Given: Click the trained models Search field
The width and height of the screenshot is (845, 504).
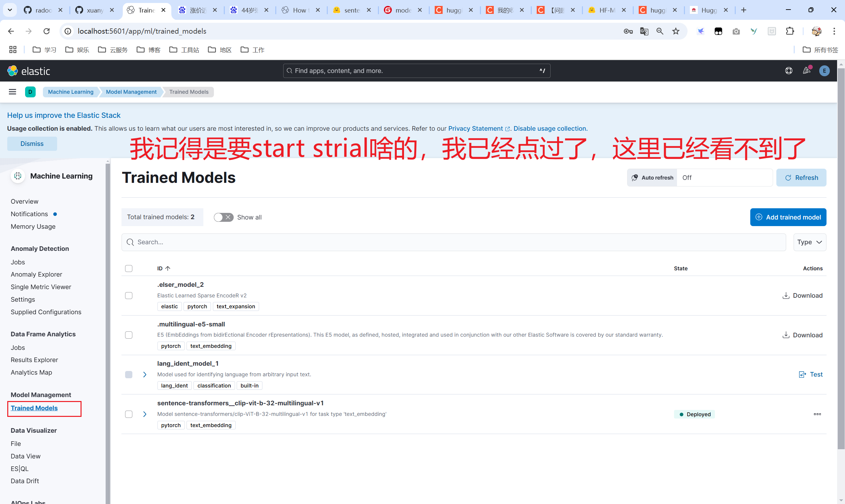Looking at the screenshot, I should click(x=454, y=242).
